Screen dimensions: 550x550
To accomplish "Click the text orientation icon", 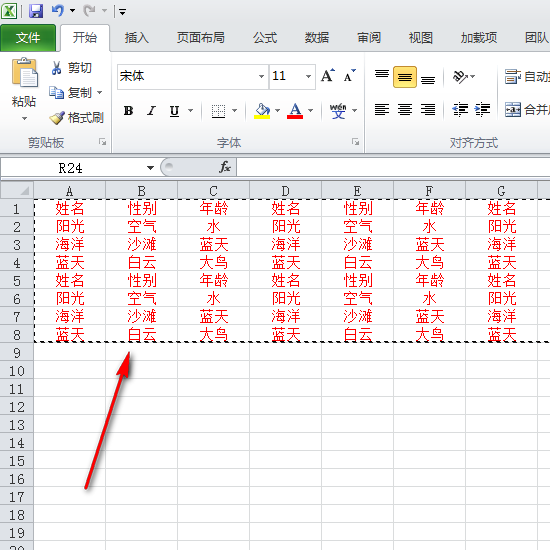I will point(461,76).
